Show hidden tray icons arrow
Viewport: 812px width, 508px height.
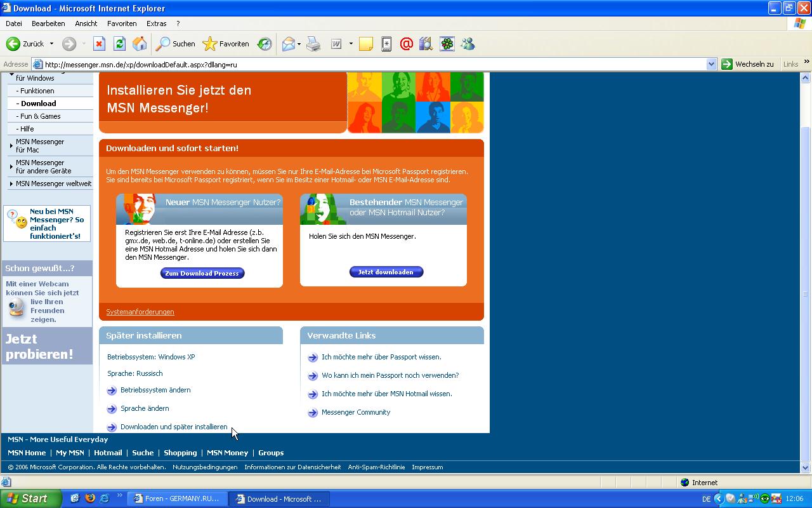(x=719, y=499)
